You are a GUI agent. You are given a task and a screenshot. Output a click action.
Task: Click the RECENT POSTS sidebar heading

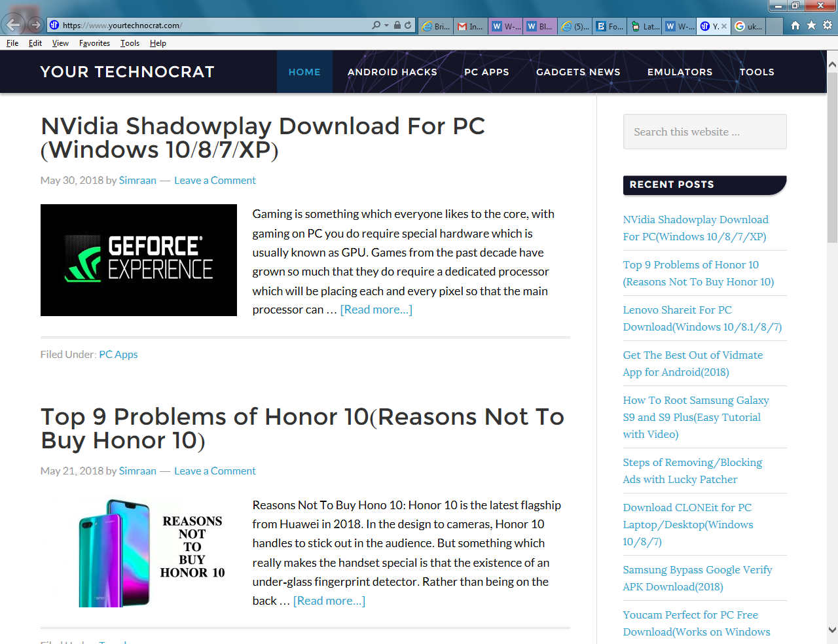click(x=704, y=185)
